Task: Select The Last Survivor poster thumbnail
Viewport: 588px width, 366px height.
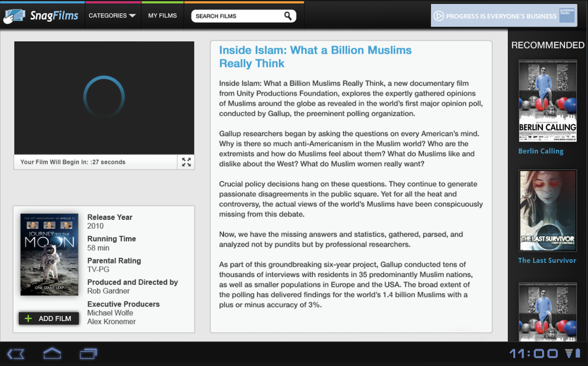Action: (x=547, y=211)
